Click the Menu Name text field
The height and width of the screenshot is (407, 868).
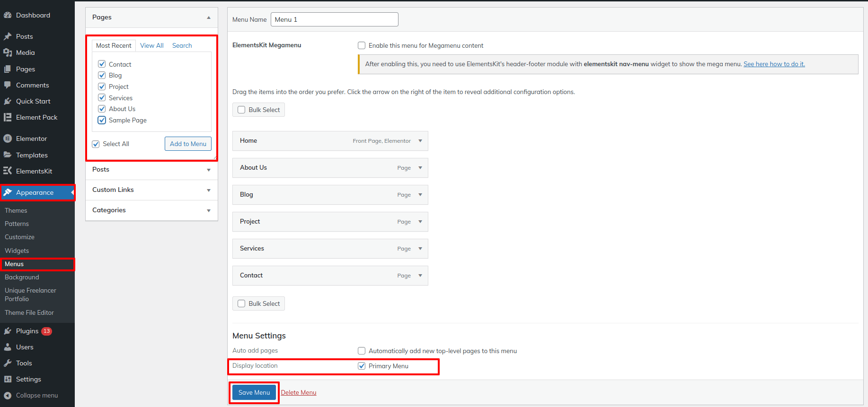(334, 19)
